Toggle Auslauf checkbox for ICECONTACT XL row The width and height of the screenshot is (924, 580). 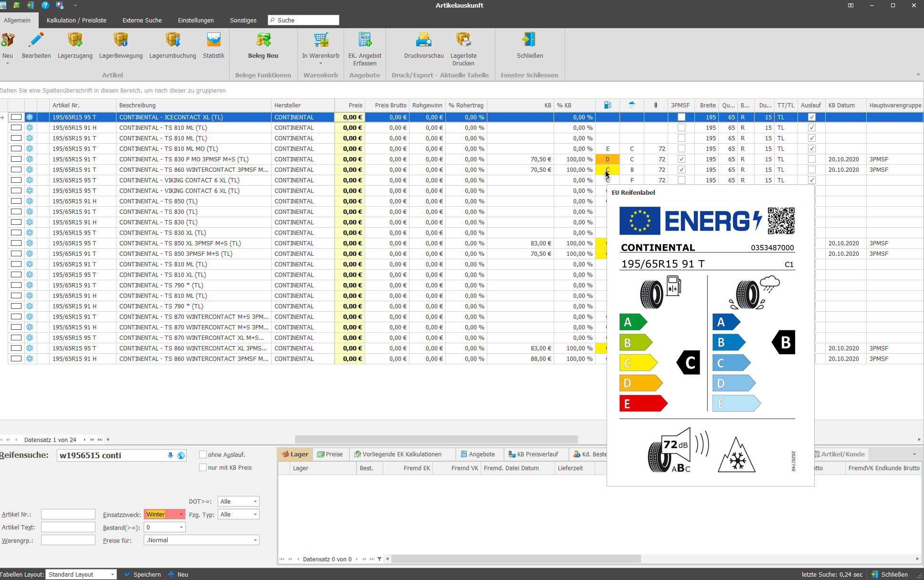pyautogui.click(x=812, y=117)
